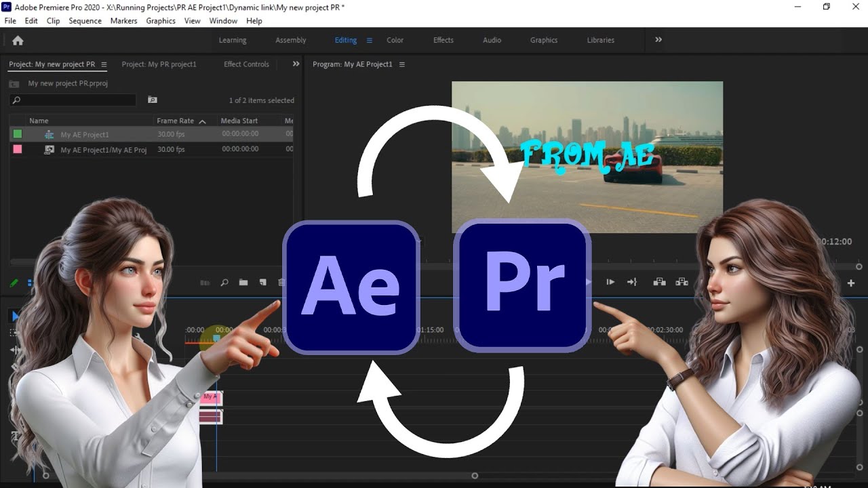The width and height of the screenshot is (868, 488).
Task: Click the Find by query bin icon
Action: pos(153,100)
